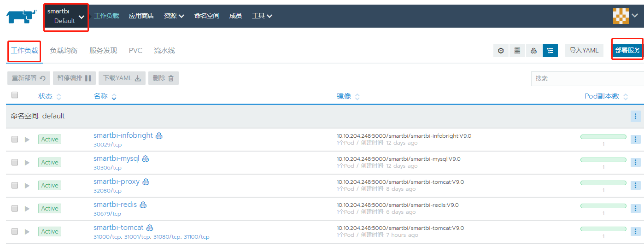Click the 部署服务 button

627,51
